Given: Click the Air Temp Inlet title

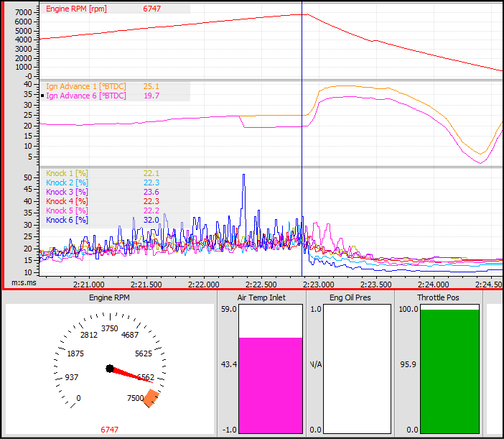Looking at the screenshot, I should [x=261, y=297].
